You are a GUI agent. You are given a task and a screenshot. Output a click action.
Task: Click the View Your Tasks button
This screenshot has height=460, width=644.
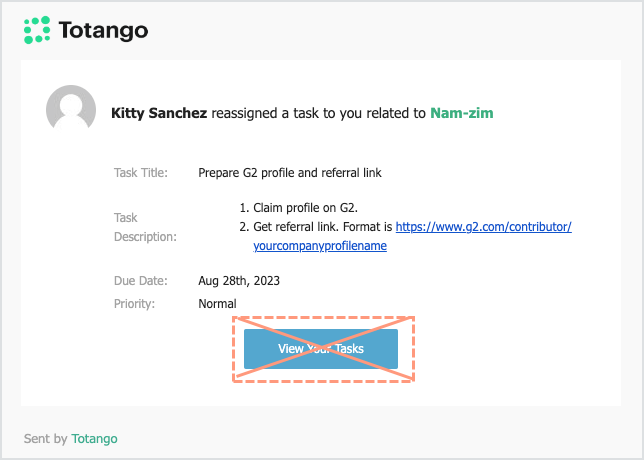pos(321,349)
